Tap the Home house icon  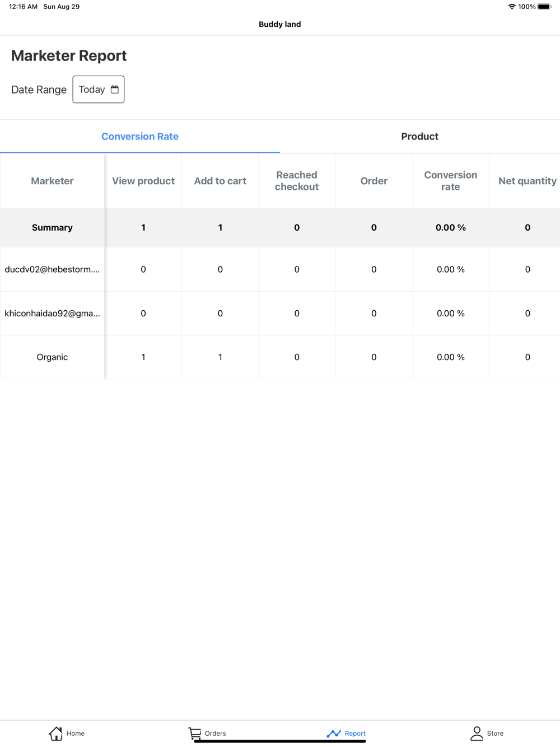click(x=56, y=733)
